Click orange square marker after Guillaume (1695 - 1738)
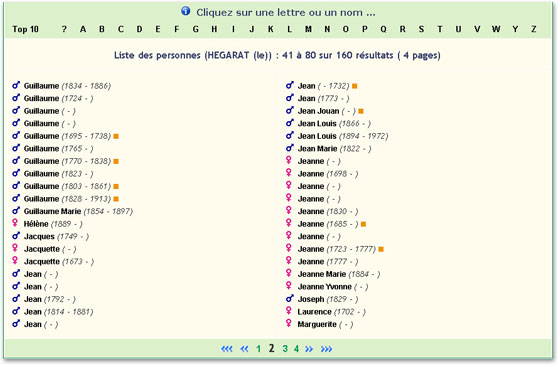The height and width of the screenshot is (365, 558). pos(116,136)
